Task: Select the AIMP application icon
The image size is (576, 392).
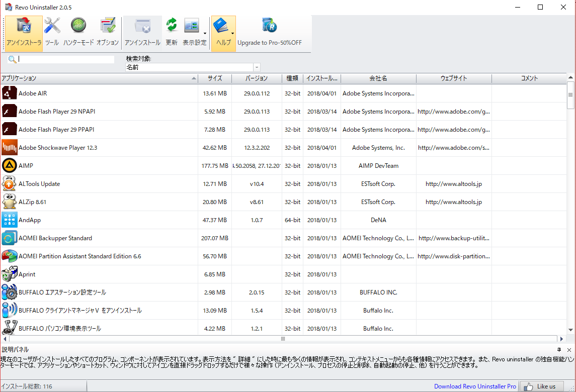Action: [x=9, y=165]
